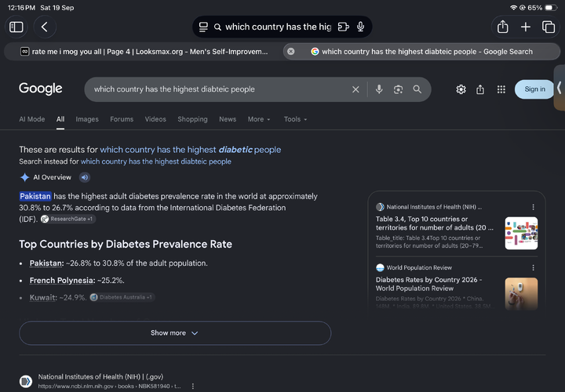Close the Google Search tab
The image size is (565, 392).
(291, 52)
